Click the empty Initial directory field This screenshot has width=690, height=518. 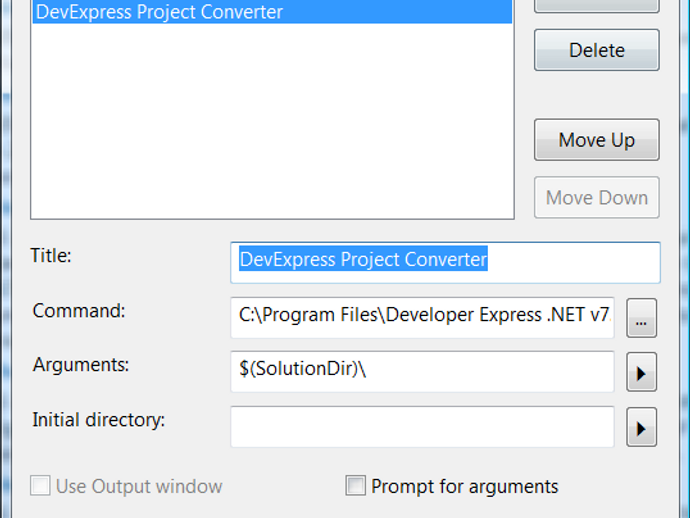tap(422, 426)
